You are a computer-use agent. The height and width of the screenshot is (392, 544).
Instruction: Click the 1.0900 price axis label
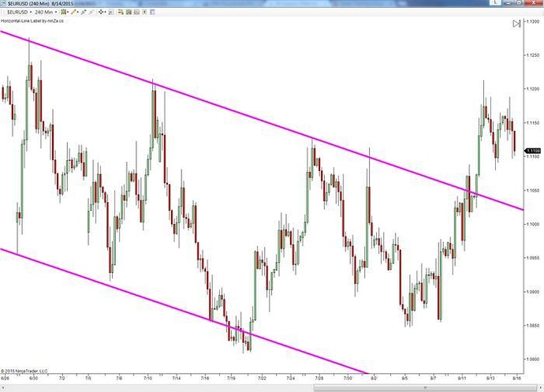click(533, 292)
